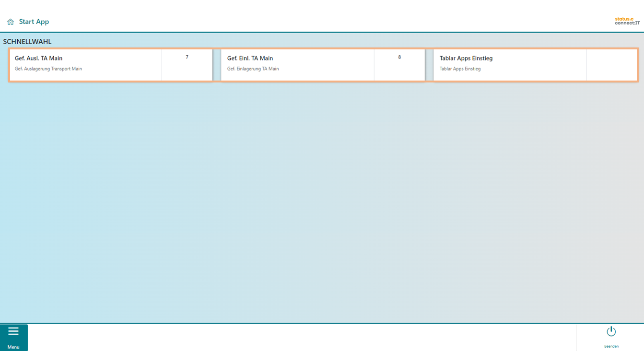Image resolution: width=644 pixels, height=362 pixels.
Task: Click the status.c connect:IT logo
Action: pyautogui.click(x=627, y=21)
